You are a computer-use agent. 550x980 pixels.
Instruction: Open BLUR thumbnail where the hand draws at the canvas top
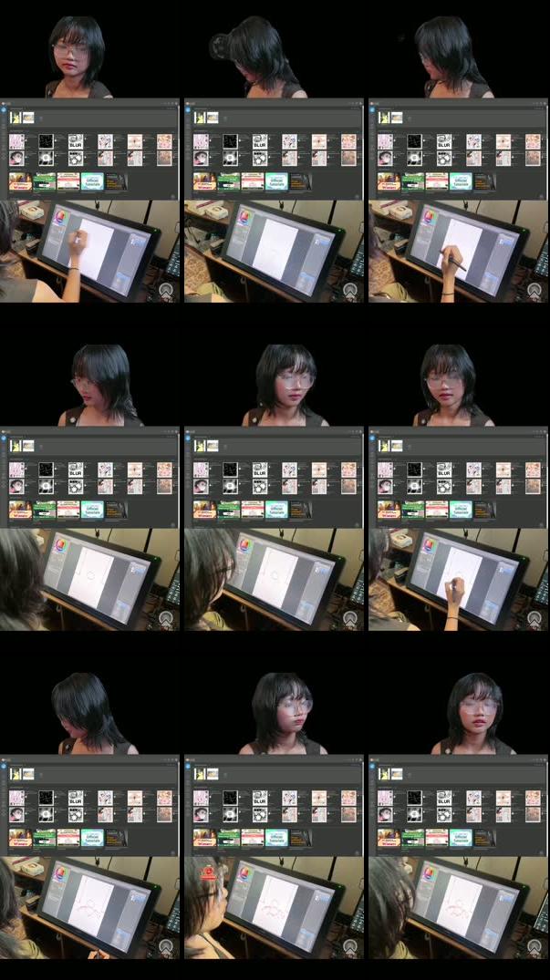point(76,141)
